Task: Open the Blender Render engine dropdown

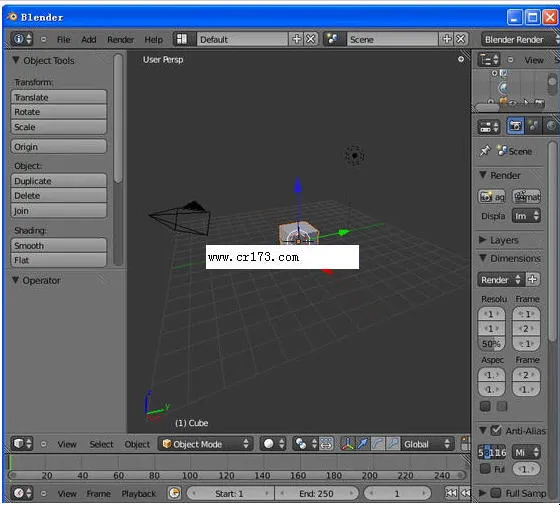Action: click(x=520, y=39)
